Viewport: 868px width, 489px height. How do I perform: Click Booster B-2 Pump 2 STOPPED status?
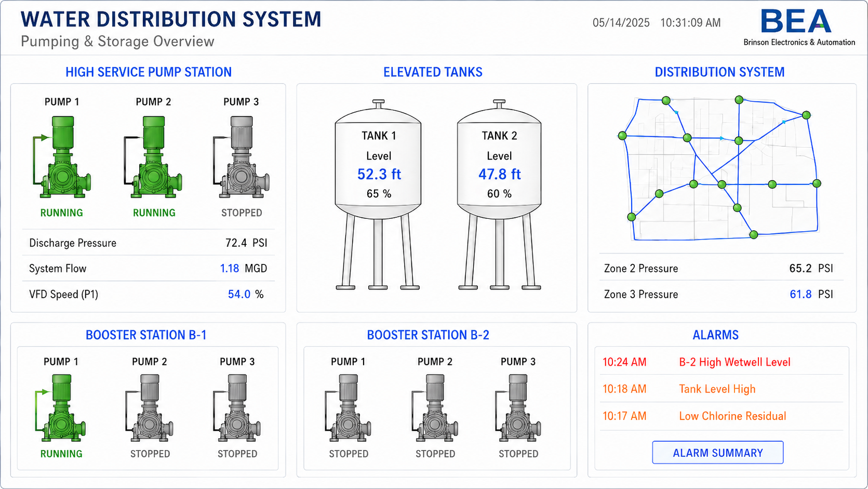435,454
